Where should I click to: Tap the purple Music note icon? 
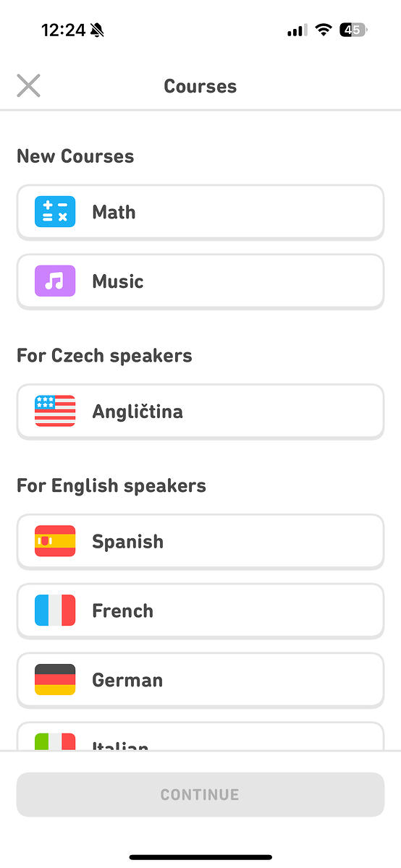tap(55, 281)
